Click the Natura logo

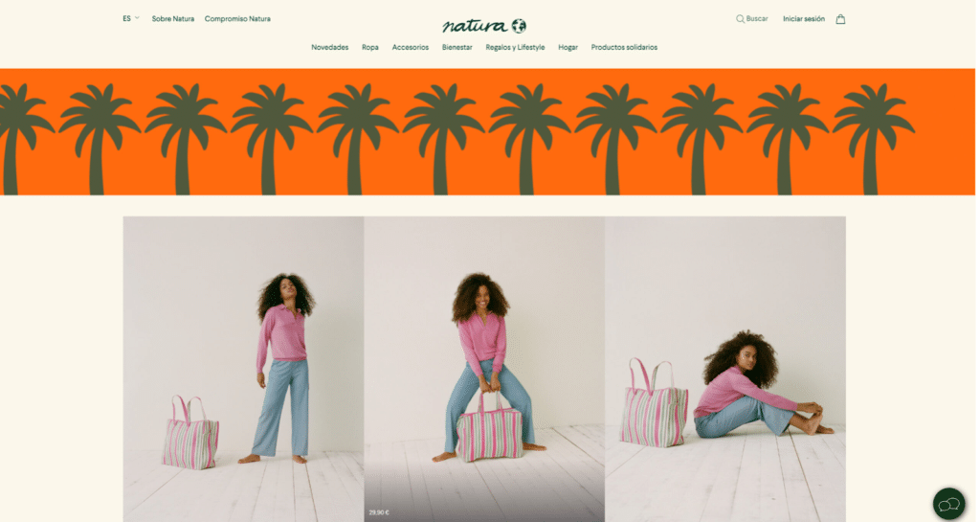484,26
